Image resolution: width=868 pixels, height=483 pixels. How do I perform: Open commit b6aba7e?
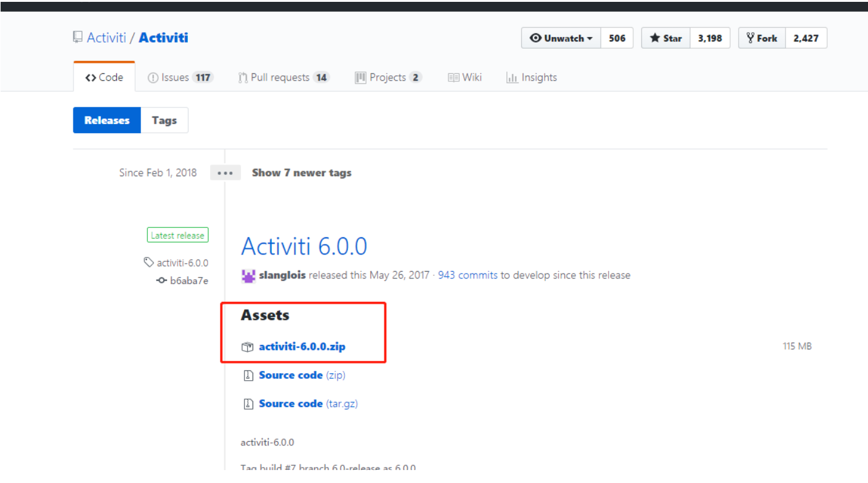189,281
